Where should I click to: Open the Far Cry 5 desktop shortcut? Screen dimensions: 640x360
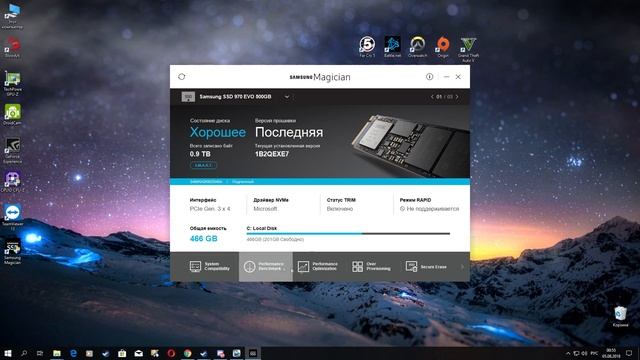[x=367, y=47]
